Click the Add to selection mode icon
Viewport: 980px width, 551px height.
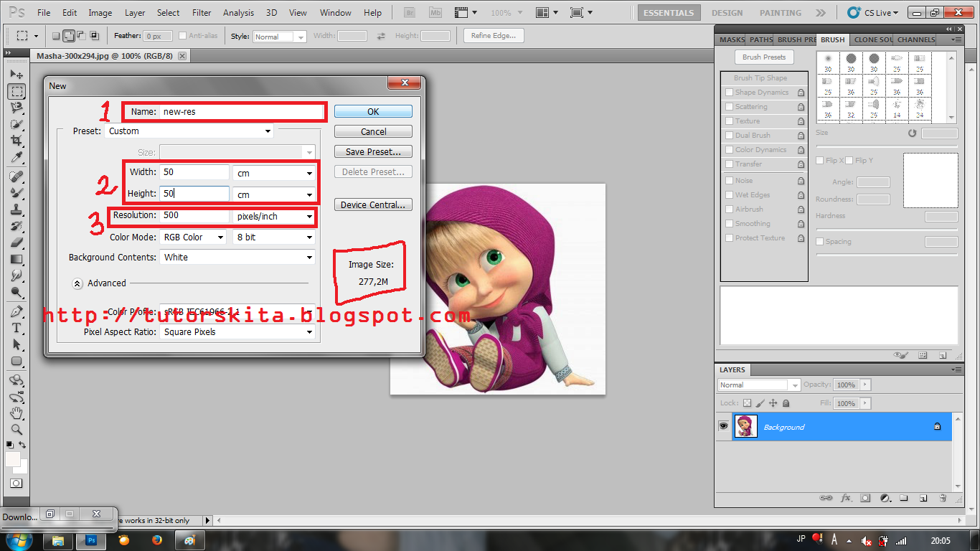click(x=69, y=36)
